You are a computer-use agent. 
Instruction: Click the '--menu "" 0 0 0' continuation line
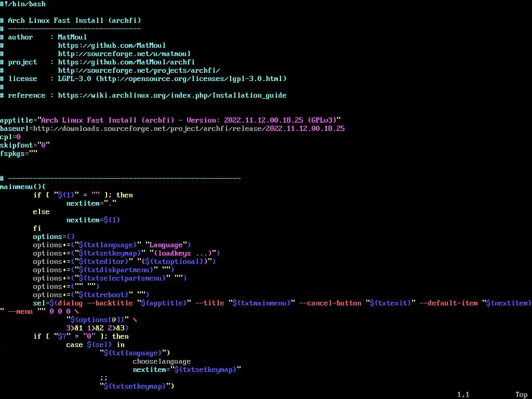pyautogui.click(x=39, y=312)
